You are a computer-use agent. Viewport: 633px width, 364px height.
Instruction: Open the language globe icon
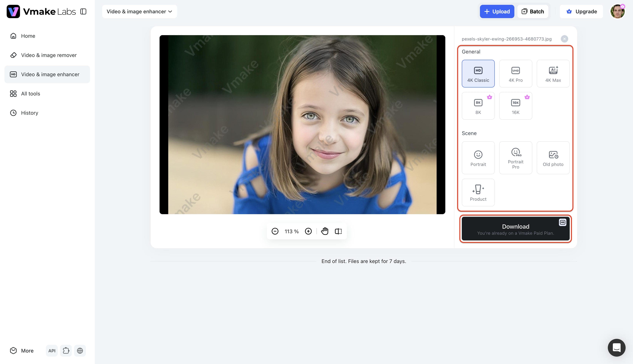(x=80, y=351)
